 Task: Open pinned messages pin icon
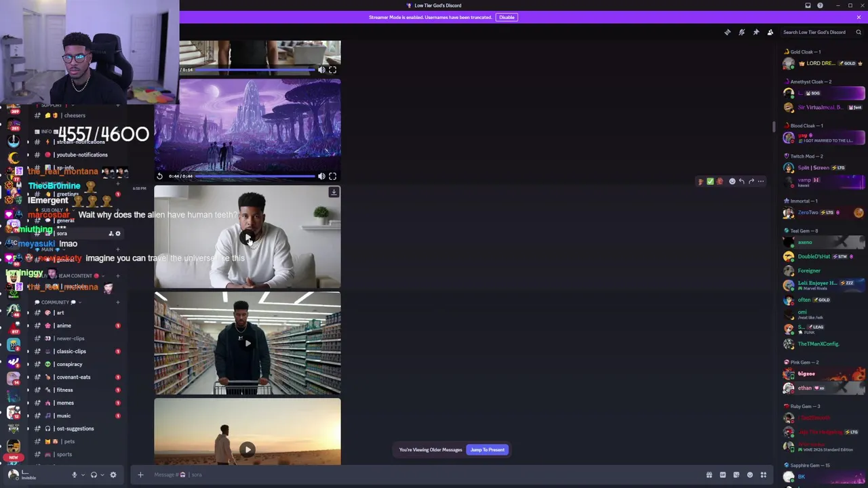tap(756, 32)
